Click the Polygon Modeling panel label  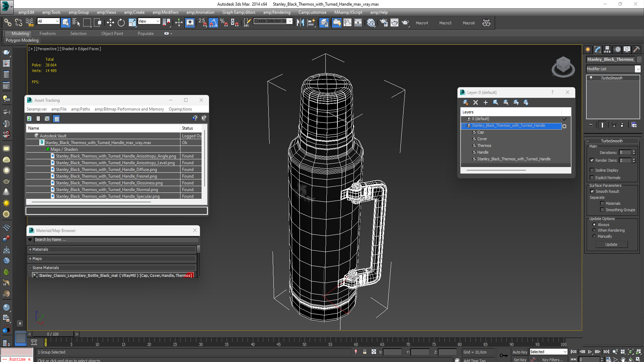click(22, 40)
